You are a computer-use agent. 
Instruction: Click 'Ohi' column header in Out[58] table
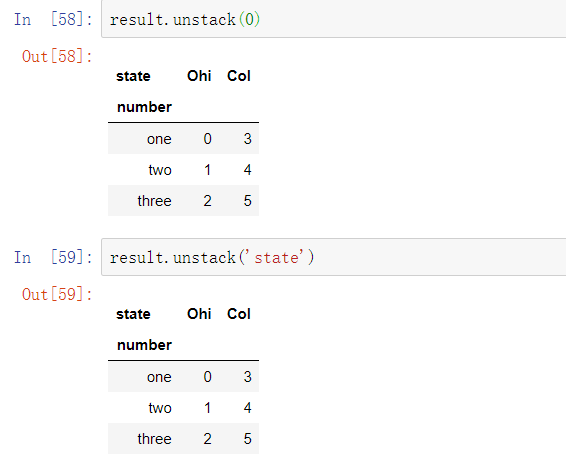pos(199,76)
